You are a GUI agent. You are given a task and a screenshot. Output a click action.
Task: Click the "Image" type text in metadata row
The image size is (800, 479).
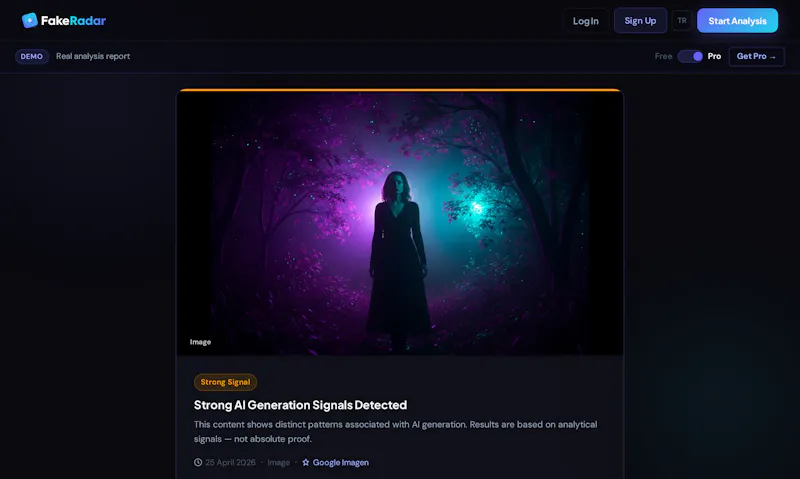click(x=279, y=462)
